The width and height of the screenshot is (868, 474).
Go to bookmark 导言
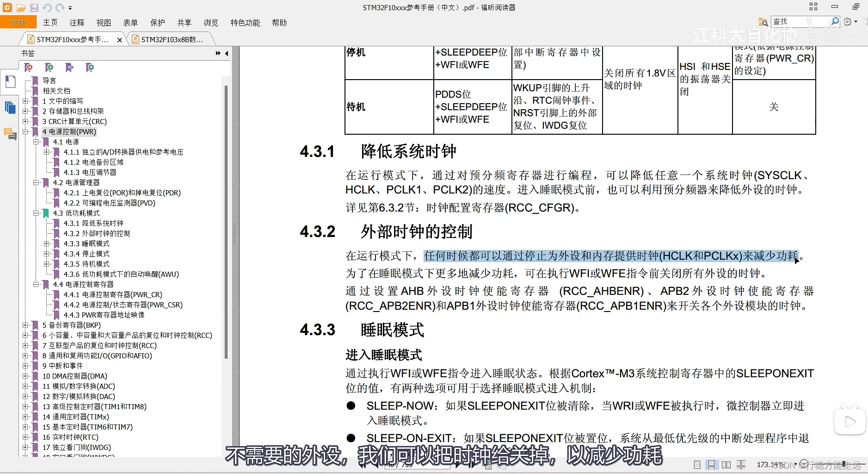point(49,81)
